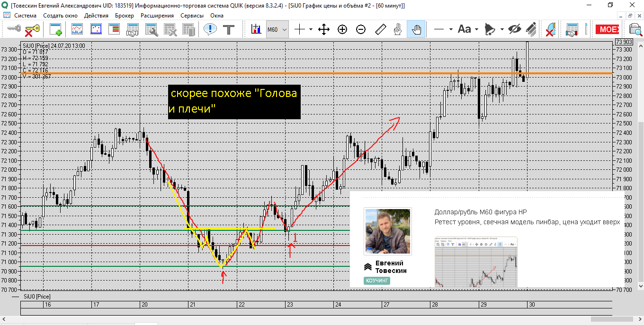Click the red MOEX button

[x=607, y=29]
